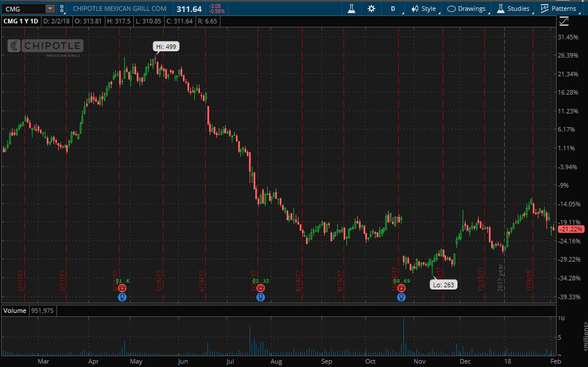Click the May label on the time axis
This screenshot has width=588, height=367.
(136, 361)
